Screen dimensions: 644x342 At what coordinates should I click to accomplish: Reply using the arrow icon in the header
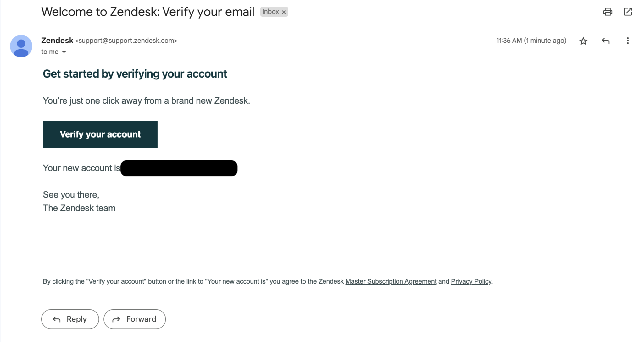coord(606,41)
